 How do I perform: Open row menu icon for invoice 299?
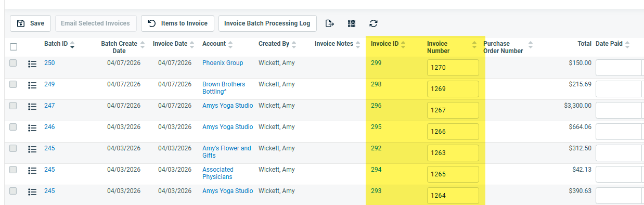pyautogui.click(x=32, y=64)
